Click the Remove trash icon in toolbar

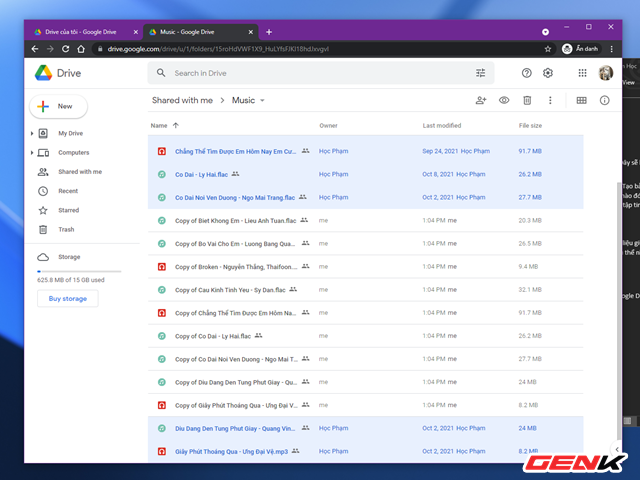click(527, 100)
